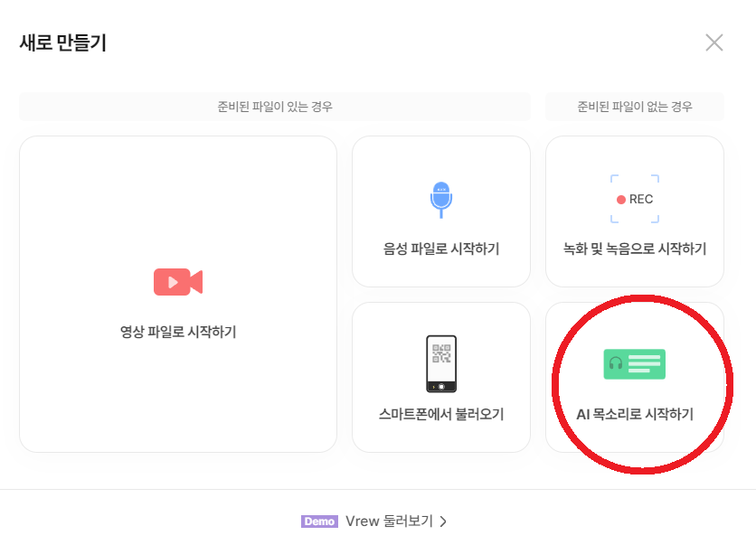Click the green AI voice headphone icon
The image size is (756, 545).
635,364
